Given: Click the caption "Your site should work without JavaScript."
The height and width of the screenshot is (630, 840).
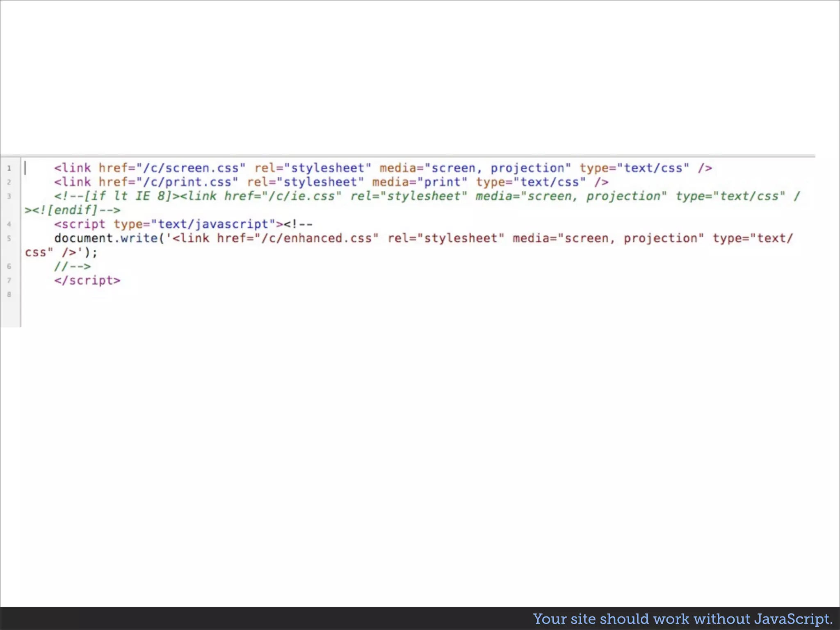Looking at the screenshot, I should [x=683, y=619].
